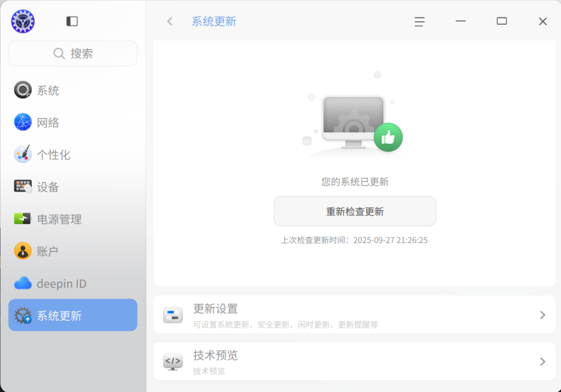The height and width of the screenshot is (392, 561).
Task: Focus the 搜索 search field
Action: [73, 54]
